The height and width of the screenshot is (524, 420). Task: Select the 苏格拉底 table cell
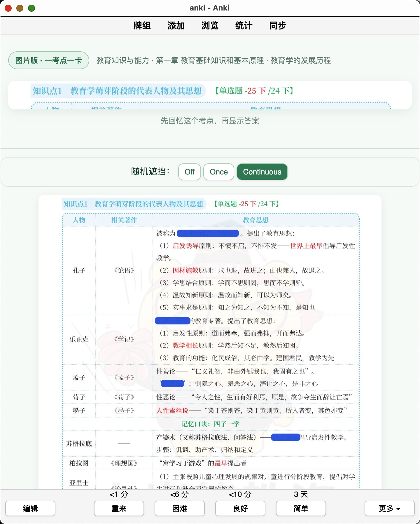coord(79,443)
